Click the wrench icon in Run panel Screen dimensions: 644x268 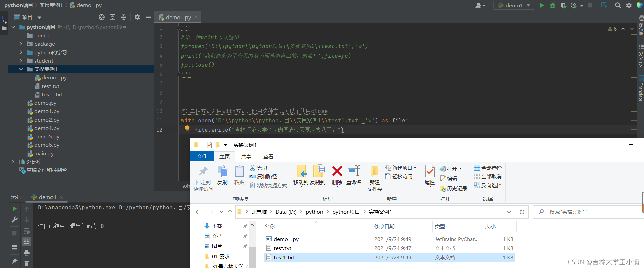(14, 220)
